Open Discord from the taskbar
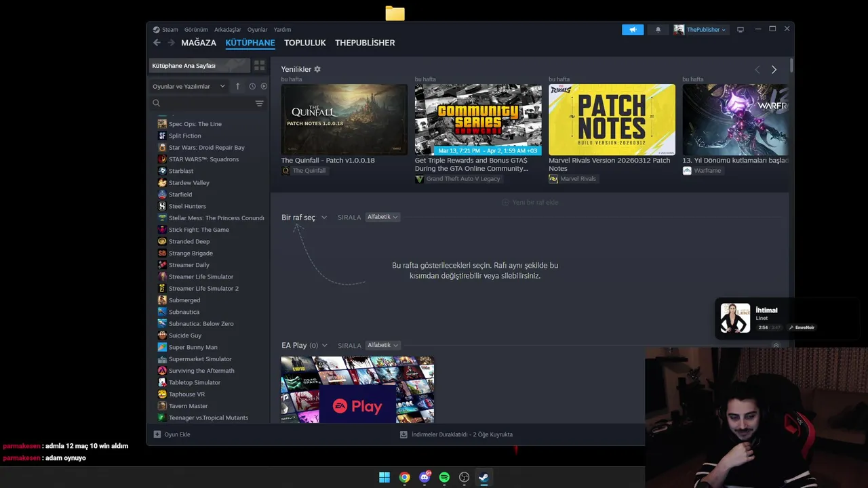The height and width of the screenshot is (488, 868). click(x=425, y=477)
